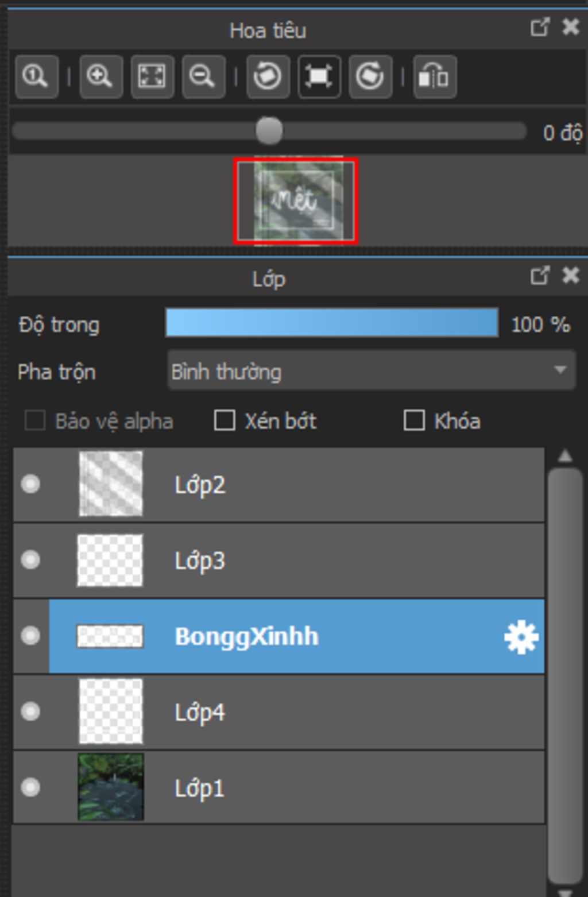The image size is (588, 897).
Task: Click the navigator preview thumbnail
Action: click(x=296, y=200)
